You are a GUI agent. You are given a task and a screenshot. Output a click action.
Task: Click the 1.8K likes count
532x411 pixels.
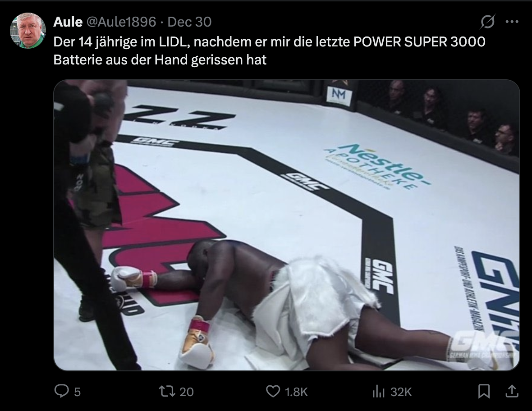click(x=296, y=392)
